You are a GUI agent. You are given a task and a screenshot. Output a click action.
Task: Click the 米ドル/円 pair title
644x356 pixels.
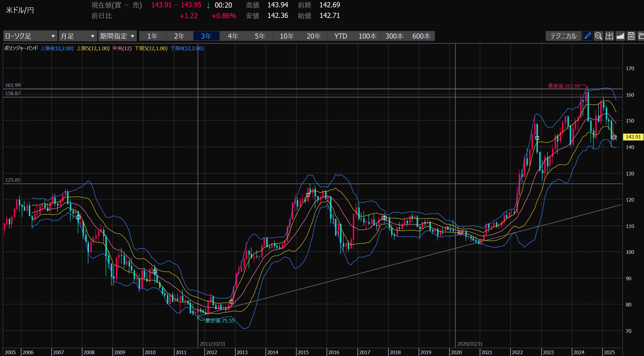[20, 10]
